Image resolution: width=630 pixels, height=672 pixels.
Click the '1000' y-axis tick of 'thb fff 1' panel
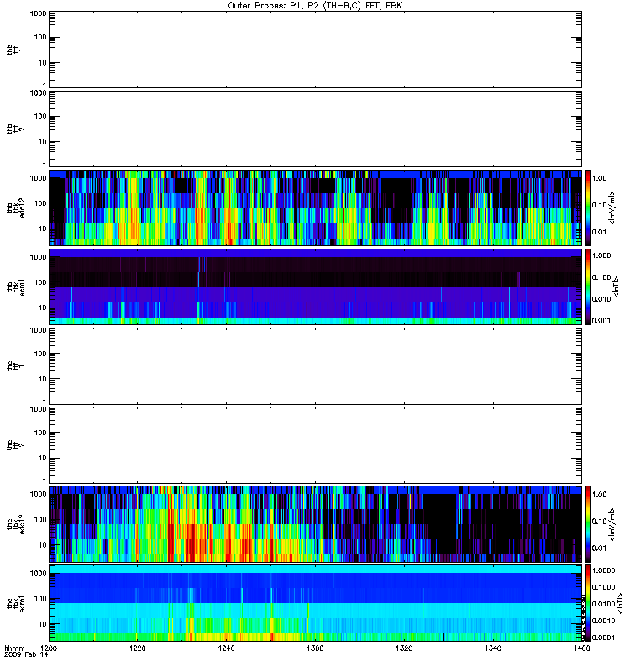[38, 13]
